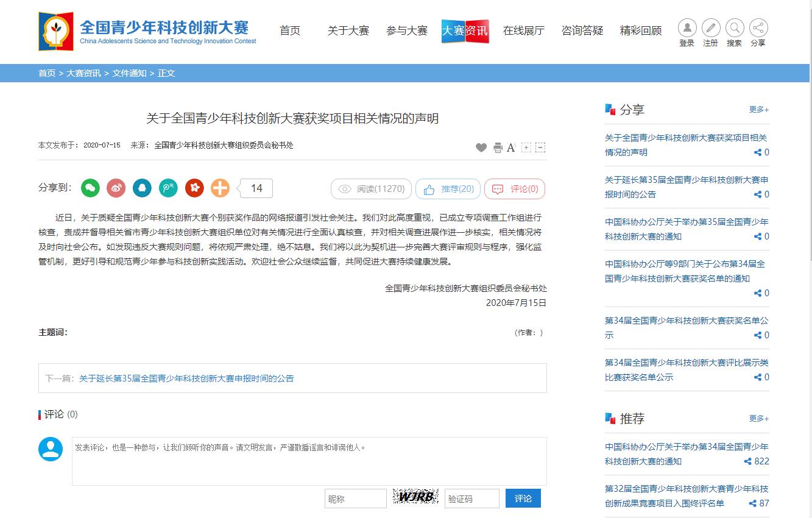The width and height of the screenshot is (812, 518).
Task: Open 精彩回顾 menu item
Action: (x=641, y=30)
